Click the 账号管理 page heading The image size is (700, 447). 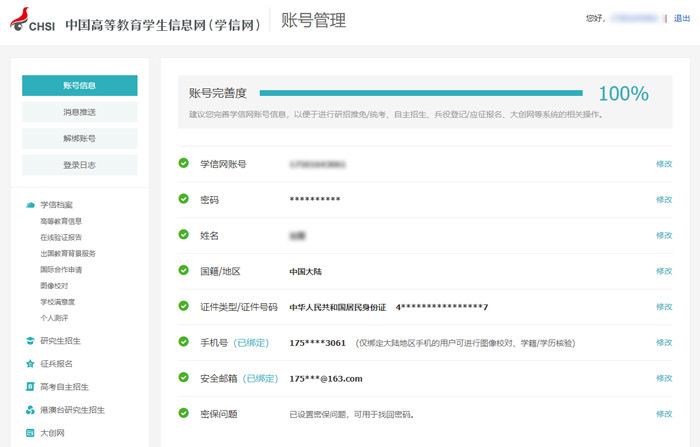(x=313, y=21)
